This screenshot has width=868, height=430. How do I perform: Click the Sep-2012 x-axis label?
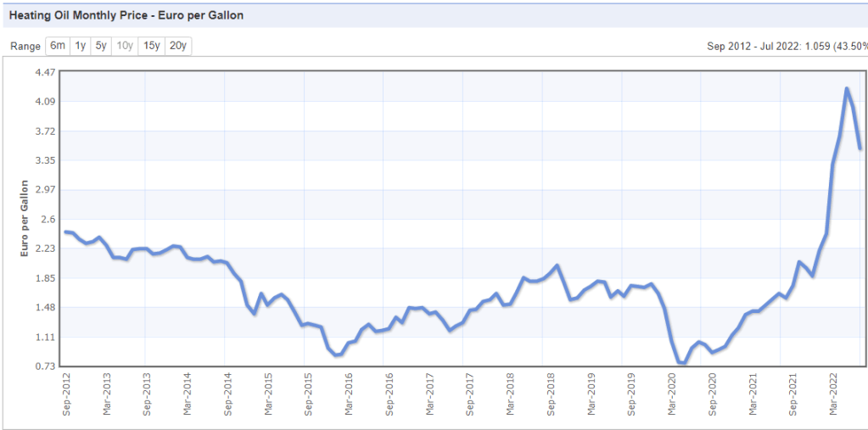pyautogui.click(x=66, y=394)
